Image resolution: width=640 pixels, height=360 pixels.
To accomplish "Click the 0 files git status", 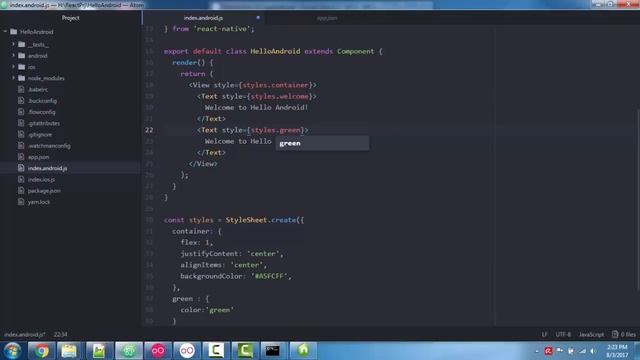I will point(624,334).
